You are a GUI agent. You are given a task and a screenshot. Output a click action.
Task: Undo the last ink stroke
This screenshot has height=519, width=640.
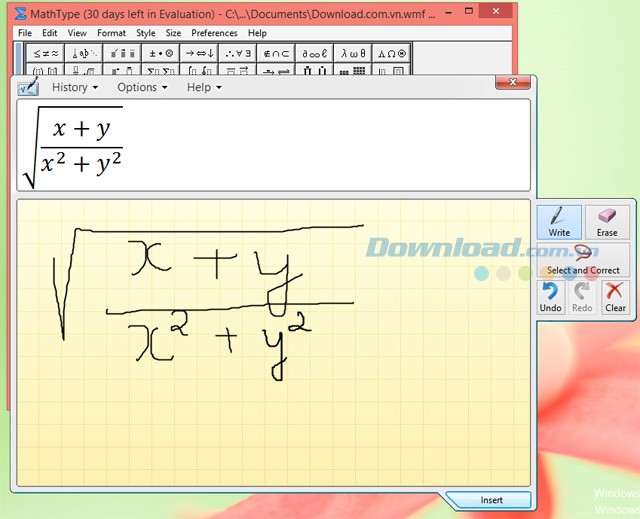[x=550, y=296]
